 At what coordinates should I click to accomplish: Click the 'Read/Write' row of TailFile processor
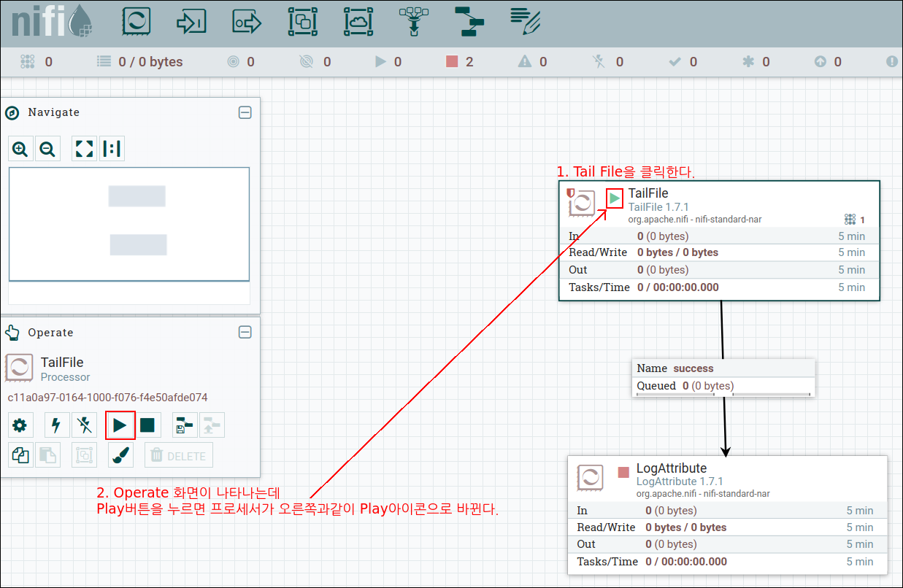click(719, 252)
